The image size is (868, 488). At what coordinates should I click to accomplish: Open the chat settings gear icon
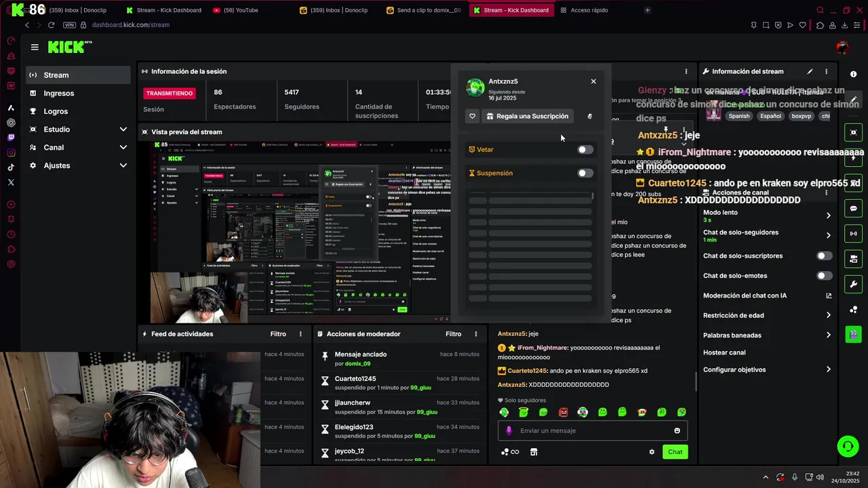pyautogui.click(x=652, y=452)
